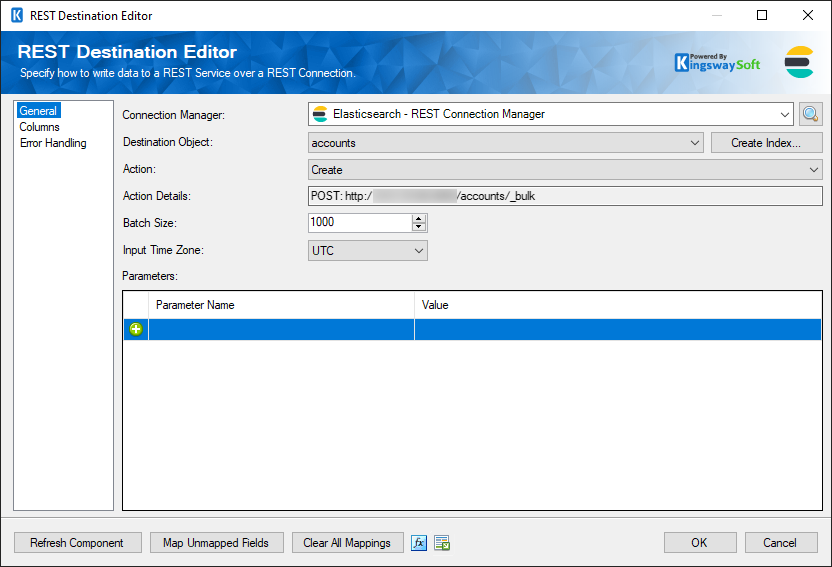Switch to the Error Handling page
The image size is (832, 567).
click(53, 143)
